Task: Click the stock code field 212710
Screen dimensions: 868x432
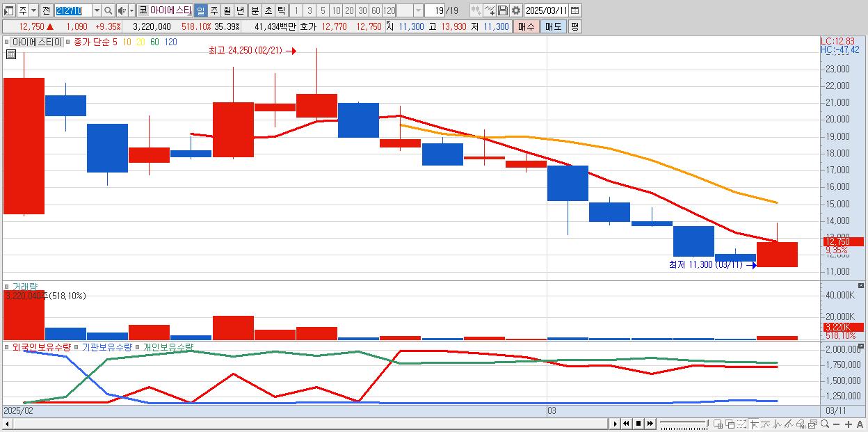Action: [73, 10]
